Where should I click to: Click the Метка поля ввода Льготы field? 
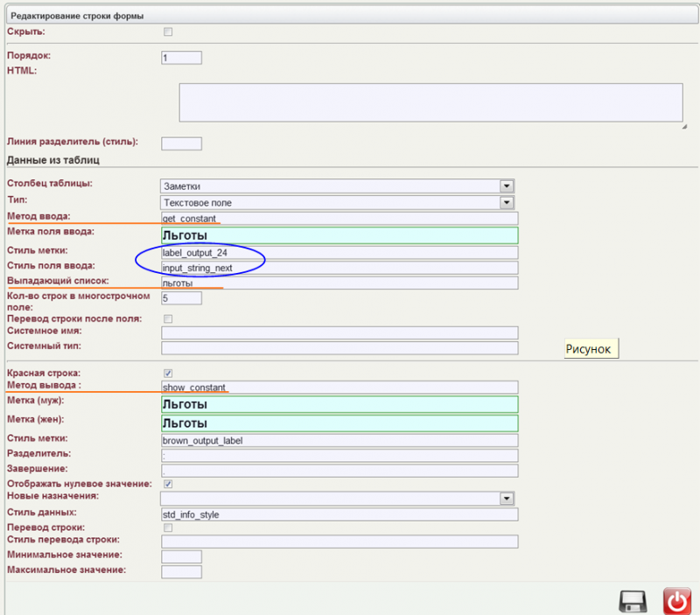point(339,235)
